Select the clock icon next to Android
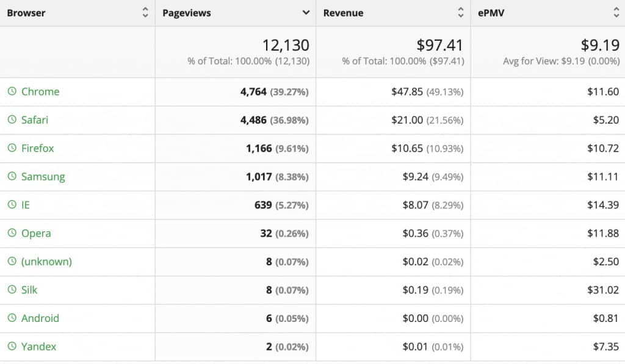The height and width of the screenshot is (364, 625). 13,318
